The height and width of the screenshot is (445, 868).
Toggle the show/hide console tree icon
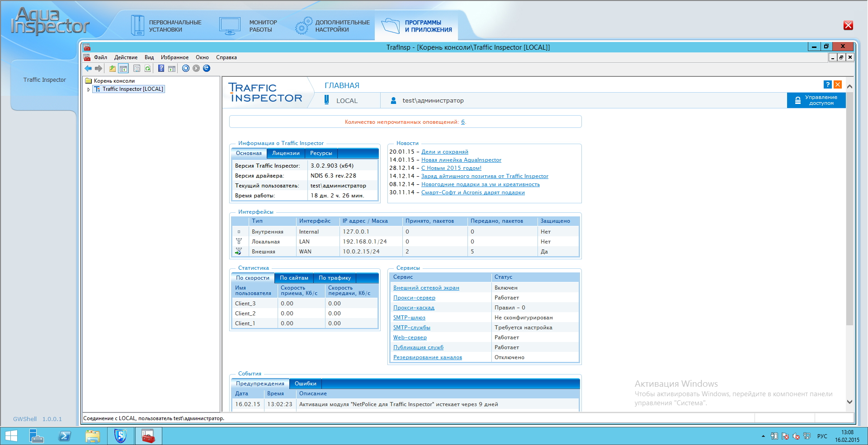pyautogui.click(x=123, y=68)
